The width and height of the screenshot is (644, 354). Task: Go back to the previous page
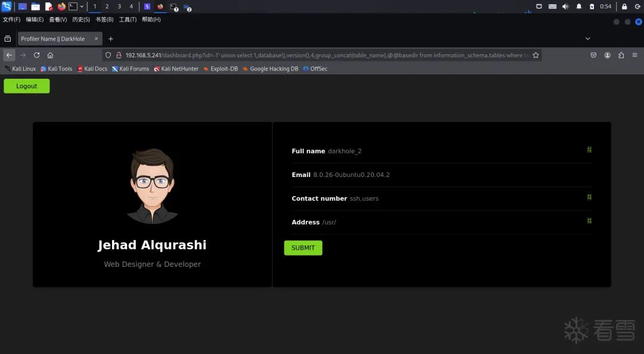click(x=9, y=55)
